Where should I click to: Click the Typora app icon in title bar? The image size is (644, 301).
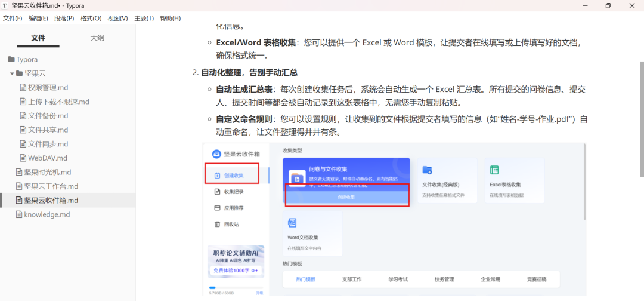[x=5, y=6]
